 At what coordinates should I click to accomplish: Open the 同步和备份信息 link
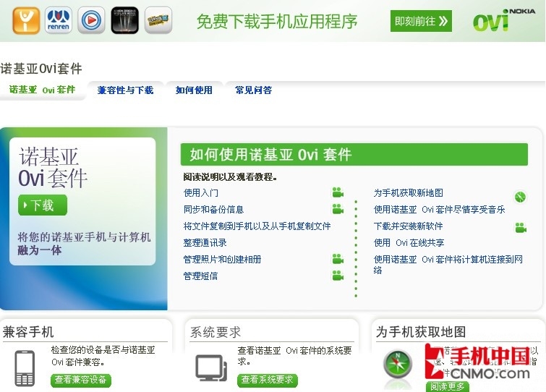tap(213, 210)
